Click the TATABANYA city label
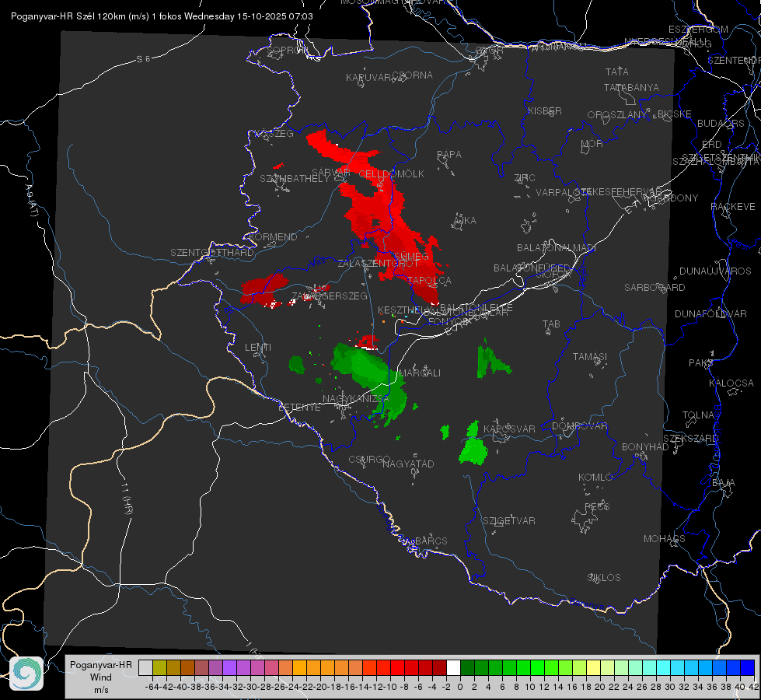The image size is (761, 700). pos(631,87)
